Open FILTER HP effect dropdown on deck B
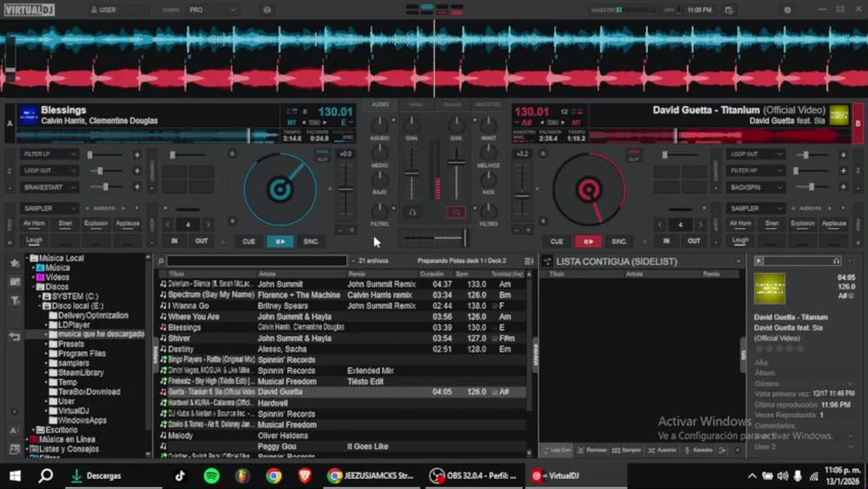868x489 pixels. tap(755, 170)
